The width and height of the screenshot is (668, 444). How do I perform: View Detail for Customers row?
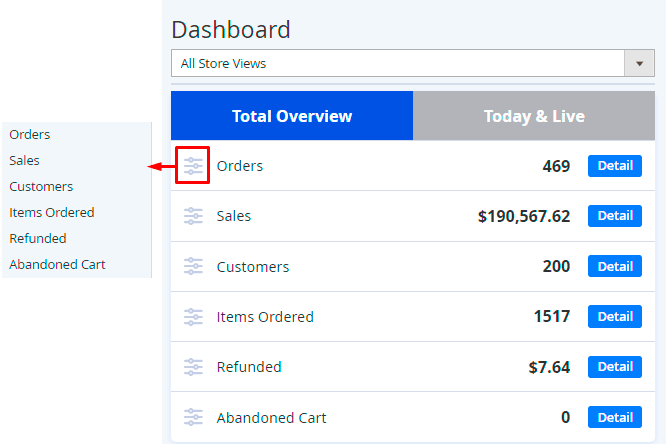tap(614, 267)
